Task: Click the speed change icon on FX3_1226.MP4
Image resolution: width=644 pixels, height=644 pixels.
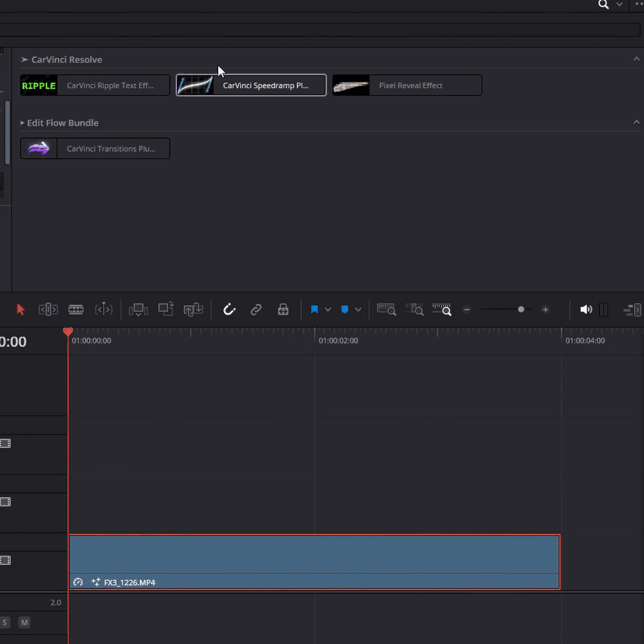Action: tap(78, 582)
